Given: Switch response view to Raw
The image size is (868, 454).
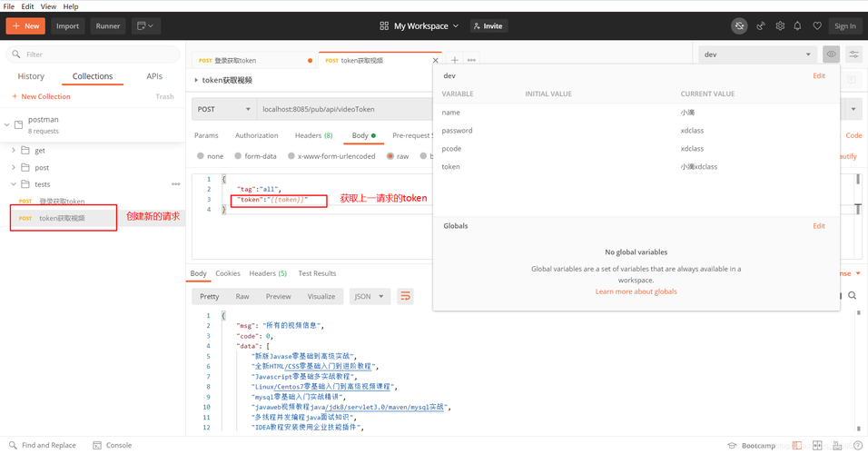Looking at the screenshot, I should [242, 296].
